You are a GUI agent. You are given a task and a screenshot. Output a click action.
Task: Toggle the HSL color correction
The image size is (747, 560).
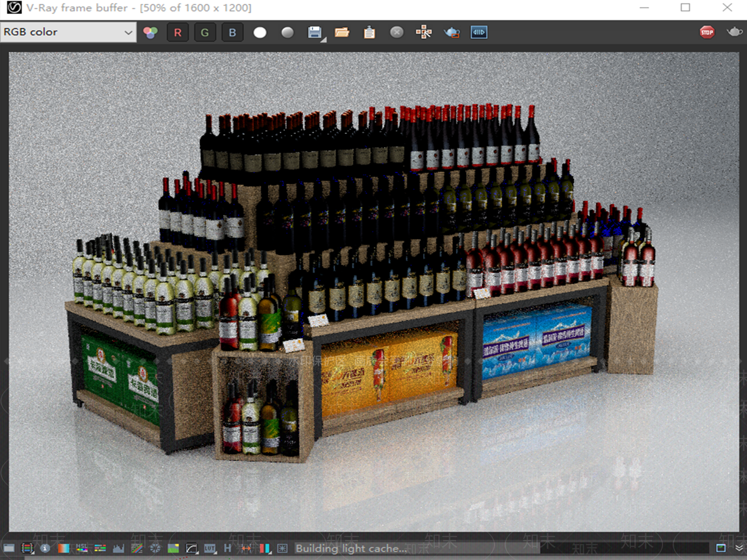point(82,548)
